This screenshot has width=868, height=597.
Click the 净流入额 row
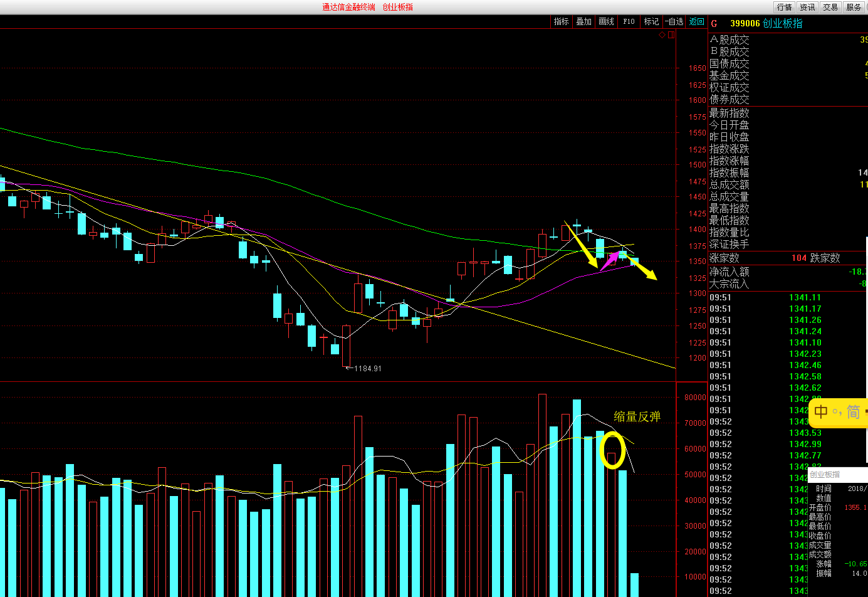788,272
